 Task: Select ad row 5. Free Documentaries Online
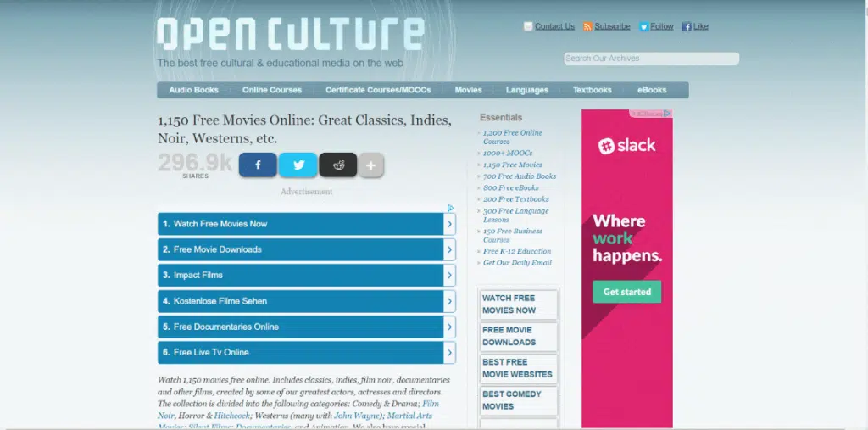(x=306, y=327)
